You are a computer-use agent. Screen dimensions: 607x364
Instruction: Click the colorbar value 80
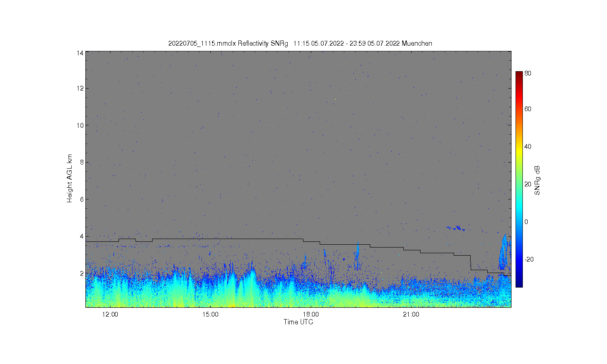coord(528,74)
